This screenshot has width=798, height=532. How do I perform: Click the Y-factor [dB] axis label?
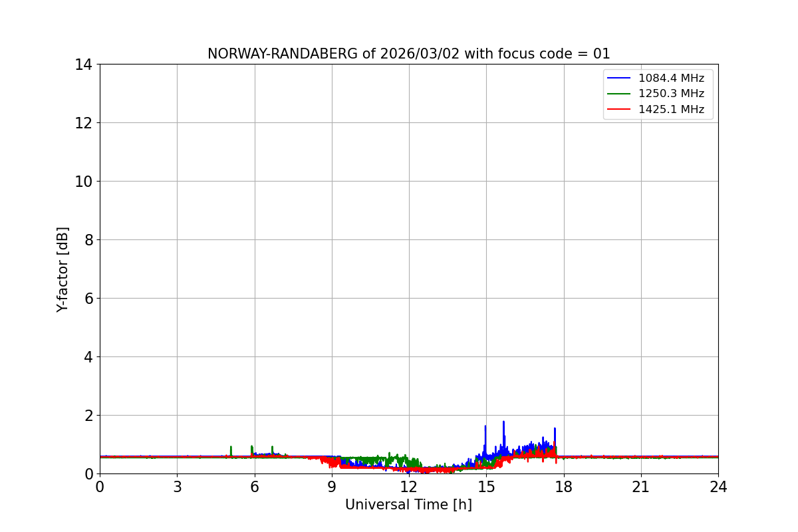coord(63,269)
